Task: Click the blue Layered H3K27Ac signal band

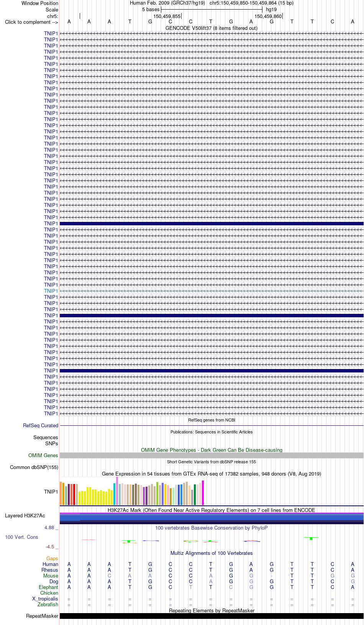Action: coord(212,518)
